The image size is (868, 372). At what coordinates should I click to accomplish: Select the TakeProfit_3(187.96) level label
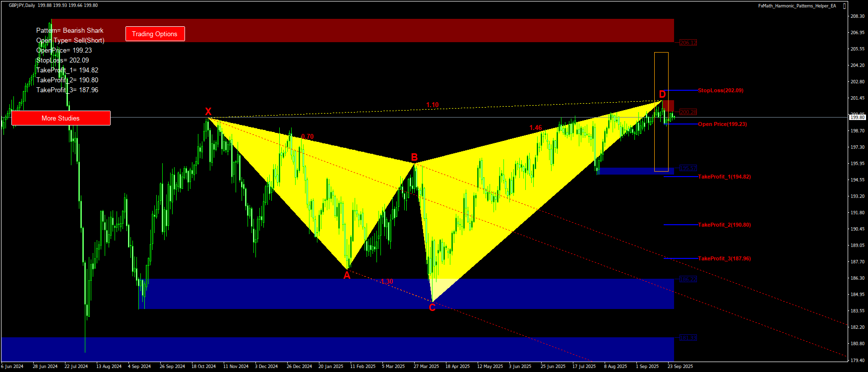point(724,258)
